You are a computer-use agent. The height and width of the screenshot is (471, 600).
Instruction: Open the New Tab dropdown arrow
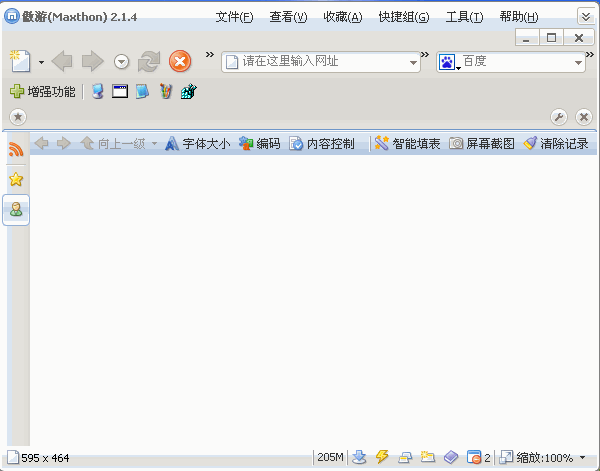[41, 62]
